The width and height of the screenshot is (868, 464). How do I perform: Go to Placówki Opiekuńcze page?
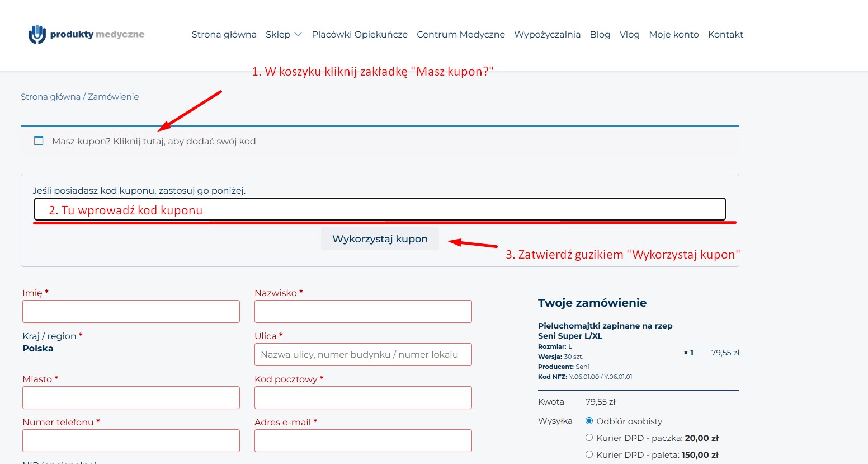(360, 34)
